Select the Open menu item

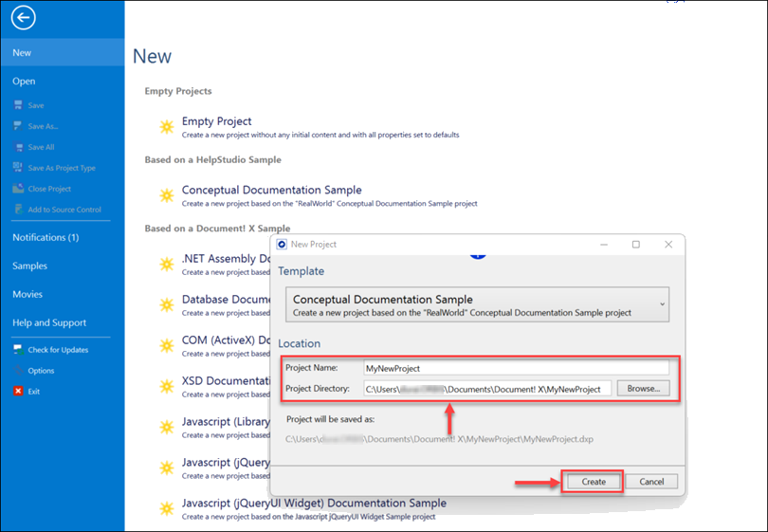(x=24, y=82)
